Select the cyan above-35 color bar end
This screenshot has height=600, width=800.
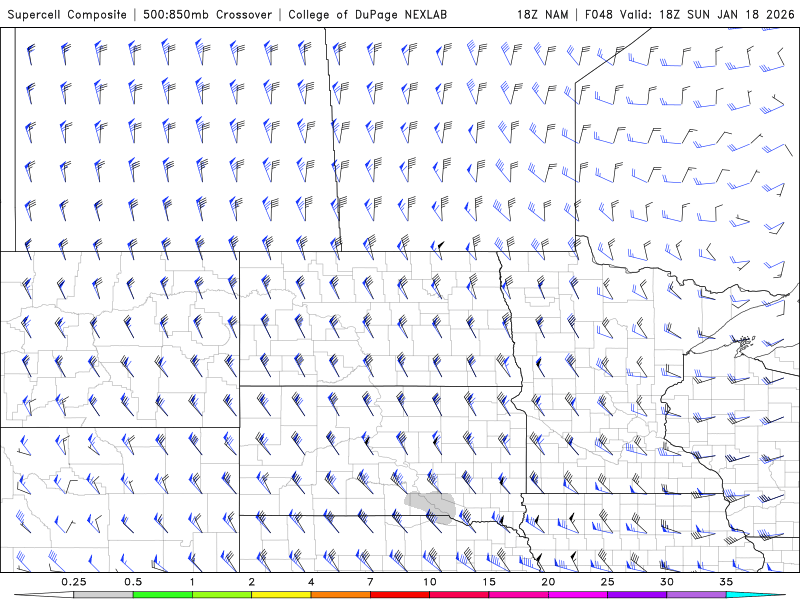click(x=755, y=595)
